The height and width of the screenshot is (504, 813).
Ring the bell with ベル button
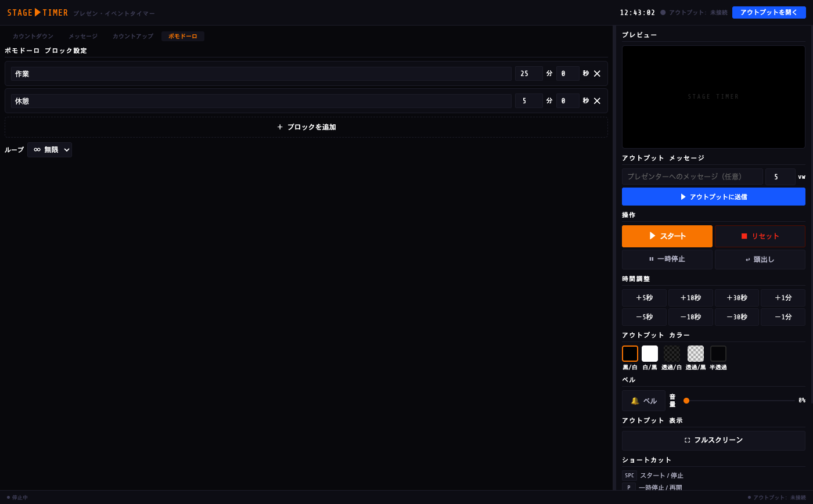643,401
